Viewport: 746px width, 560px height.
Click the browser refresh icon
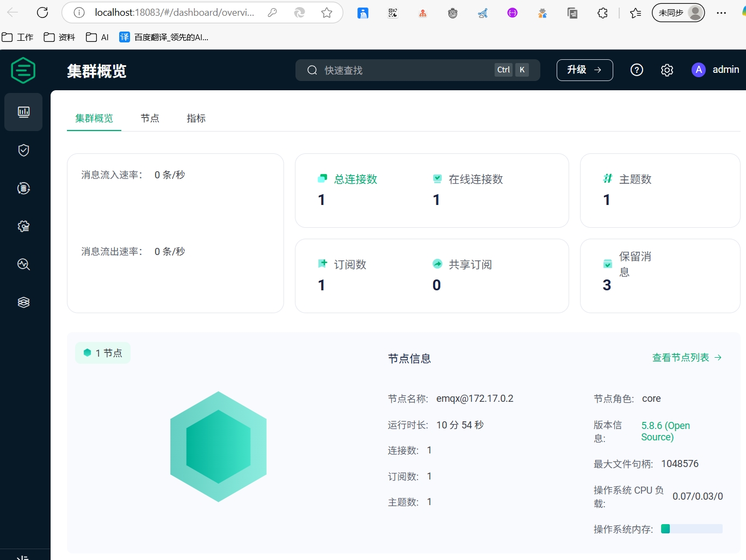tap(42, 13)
